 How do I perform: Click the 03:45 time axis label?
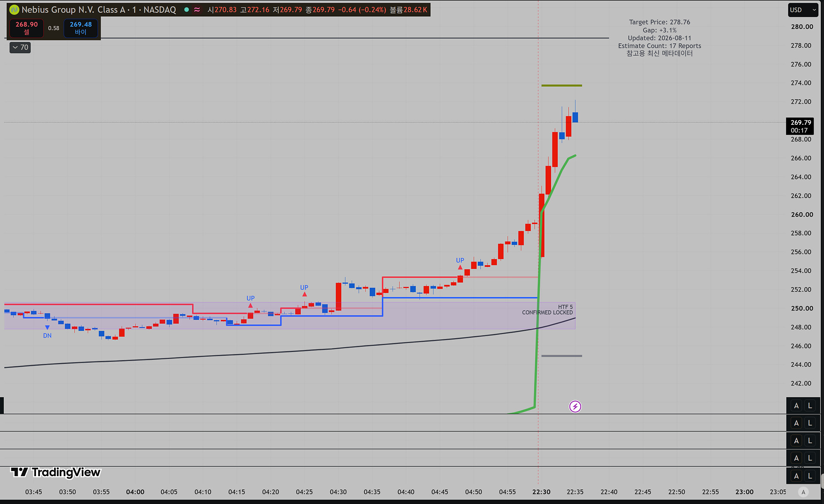(33, 492)
